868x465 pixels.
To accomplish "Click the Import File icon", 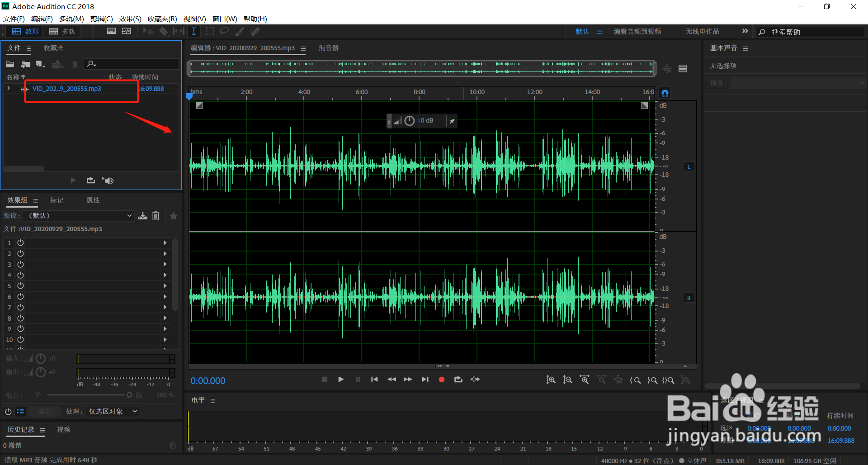I will [x=25, y=64].
